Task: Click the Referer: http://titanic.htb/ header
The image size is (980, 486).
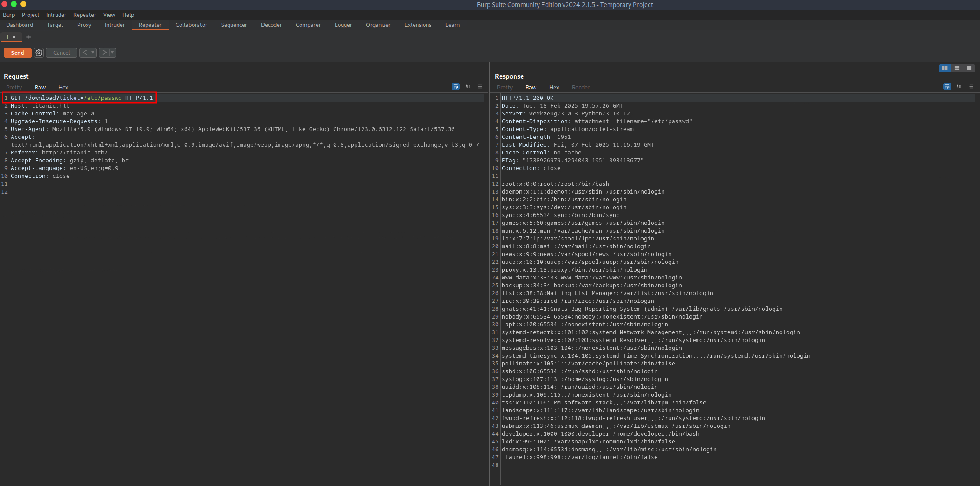Action: point(59,152)
